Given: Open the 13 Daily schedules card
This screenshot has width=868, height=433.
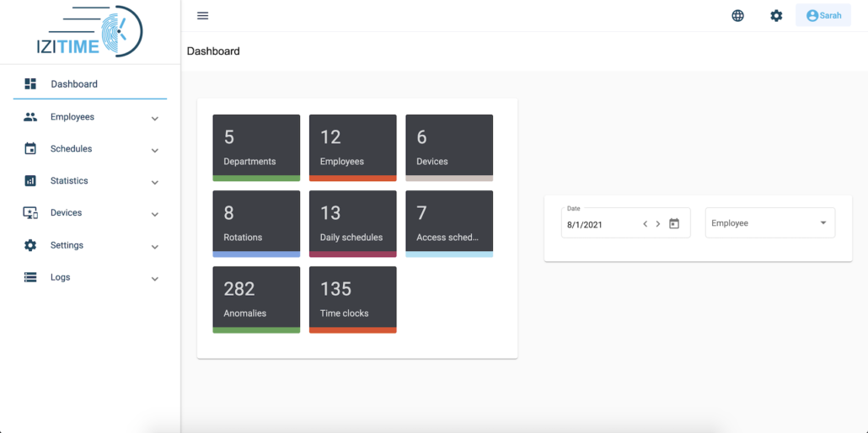Looking at the screenshot, I should (352, 224).
